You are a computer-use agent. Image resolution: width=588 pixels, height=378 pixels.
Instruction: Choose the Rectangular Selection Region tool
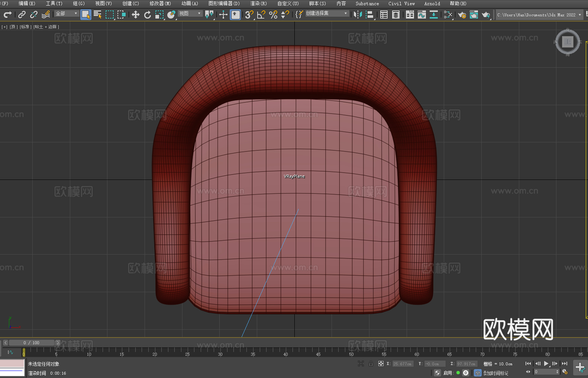[110, 14]
